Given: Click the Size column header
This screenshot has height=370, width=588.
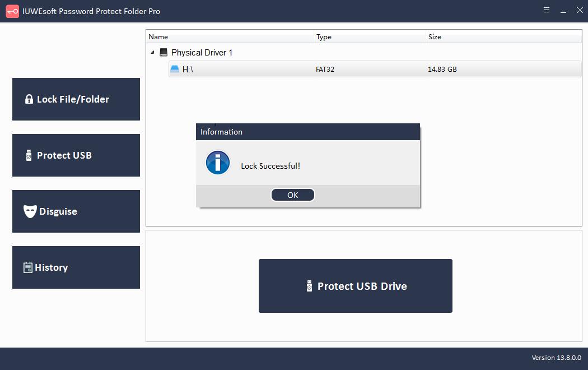Looking at the screenshot, I should [503, 37].
